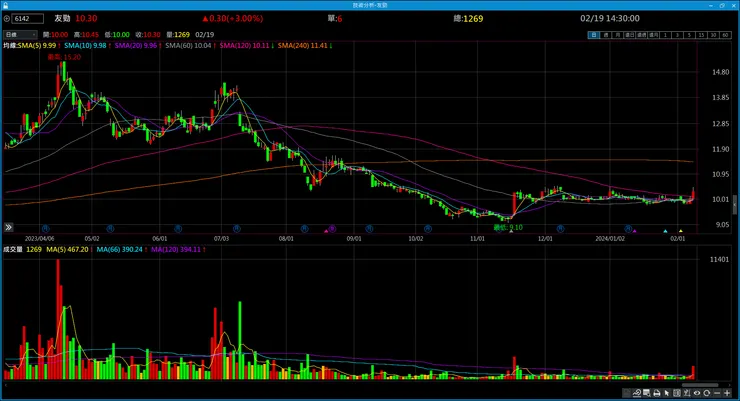Click the yellow triangle marker near 02/01

(681, 231)
